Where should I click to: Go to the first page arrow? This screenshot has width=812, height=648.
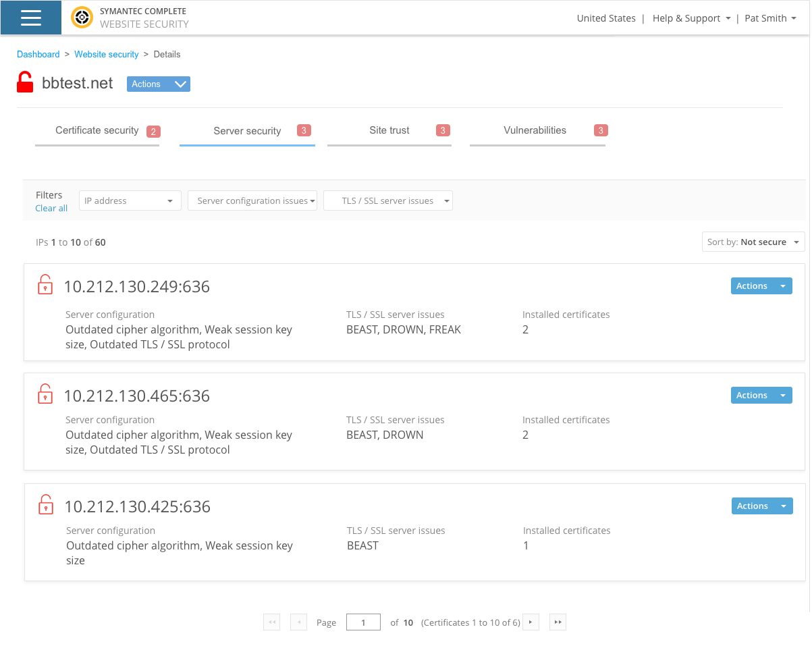[271, 622]
